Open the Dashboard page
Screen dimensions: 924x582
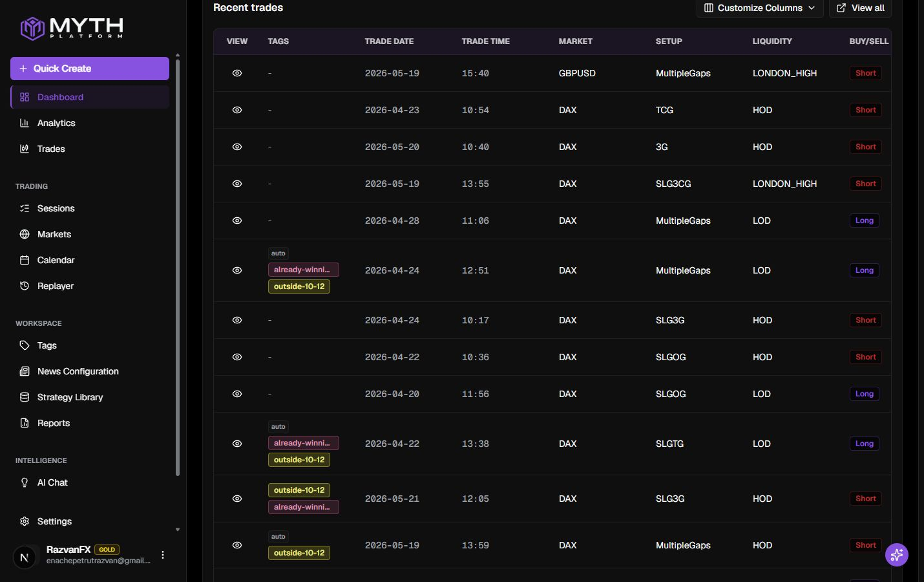tap(90, 97)
